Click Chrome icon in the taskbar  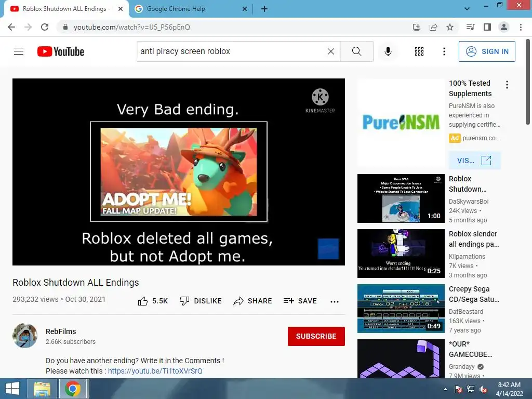coord(73,389)
